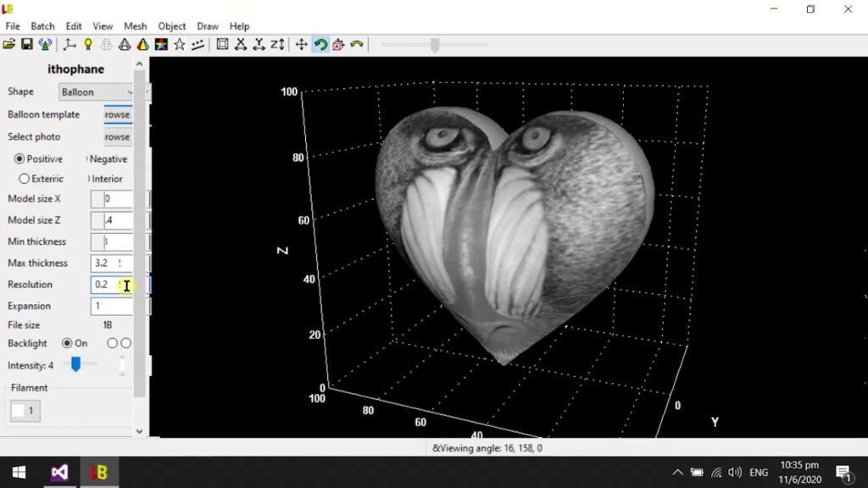Select the wireframe cone mesh icon

click(x=125, y=44)
